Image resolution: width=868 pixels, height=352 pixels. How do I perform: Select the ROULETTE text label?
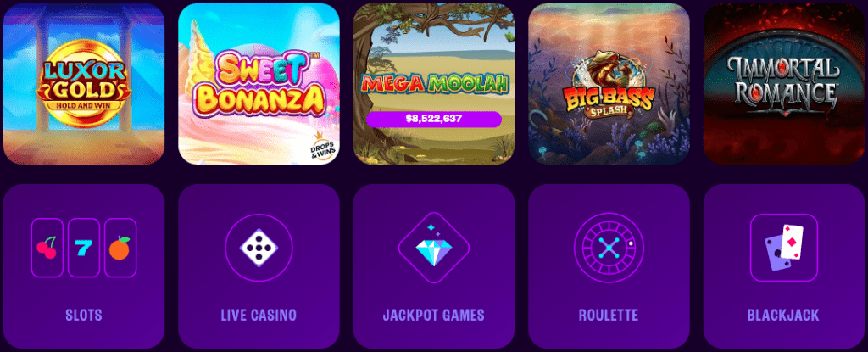[x=609, y=316]
